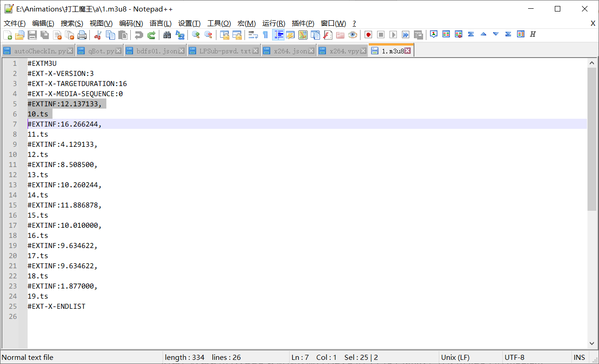Toggle the indent guide display

point(278,35)
